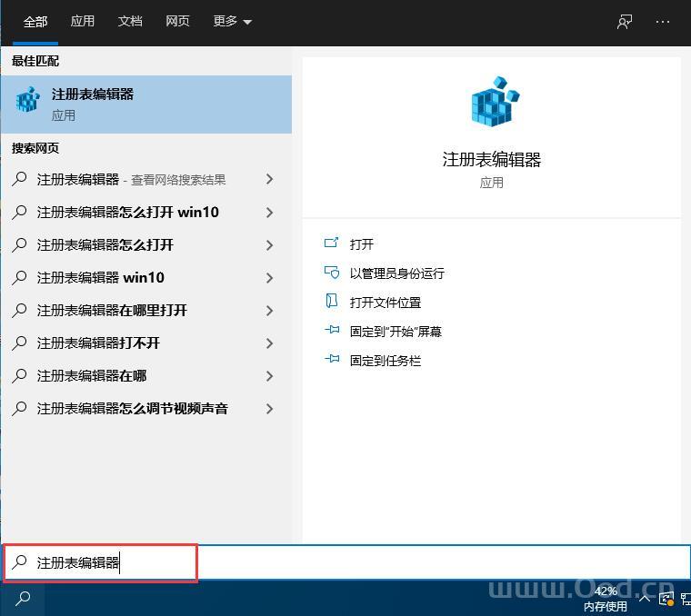The width and height of the screenshot is (691, 616).
Task: Expand arrow for 注册表编辑器打不开 suggestion
Action: tap(269, 343)
